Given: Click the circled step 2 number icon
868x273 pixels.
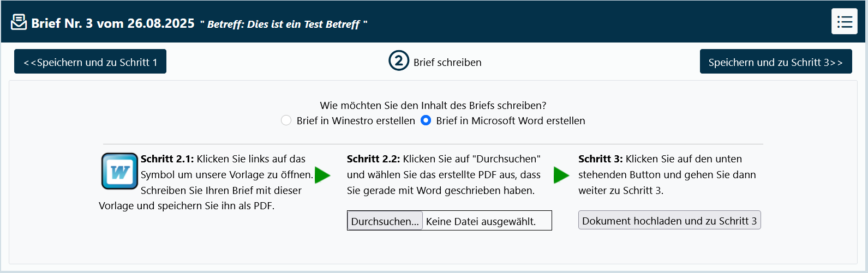Looking at the screenshot, I should pyautogui.click(x=399, y=61).
